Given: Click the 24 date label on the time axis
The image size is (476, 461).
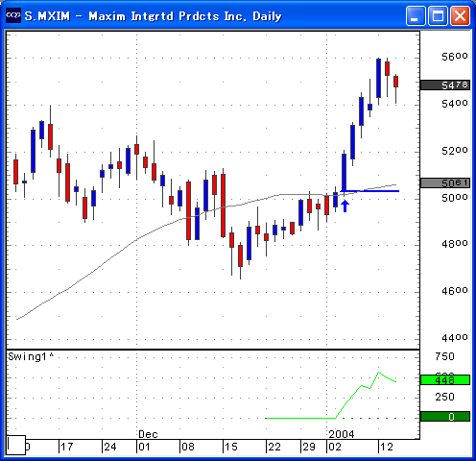Looking at the screenshot, I should (110, 447).
